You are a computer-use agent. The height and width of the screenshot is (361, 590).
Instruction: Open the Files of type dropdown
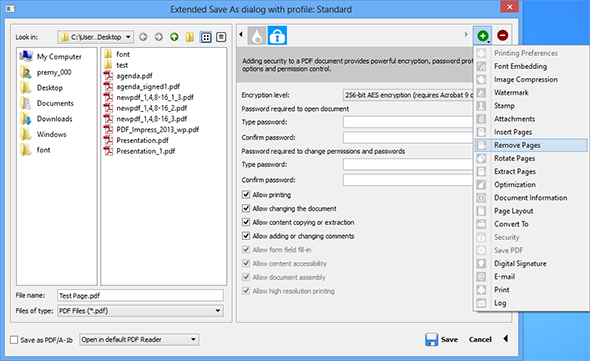coord(140,311)
